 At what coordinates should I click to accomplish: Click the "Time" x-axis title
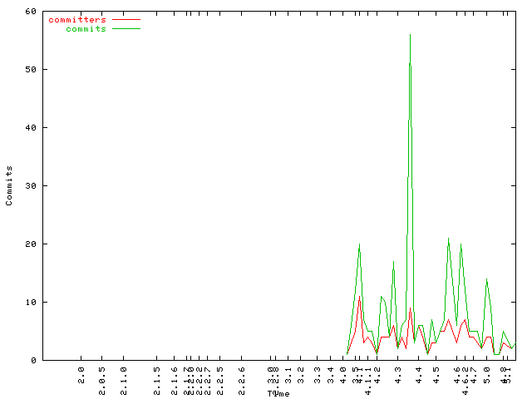[278, 393]
